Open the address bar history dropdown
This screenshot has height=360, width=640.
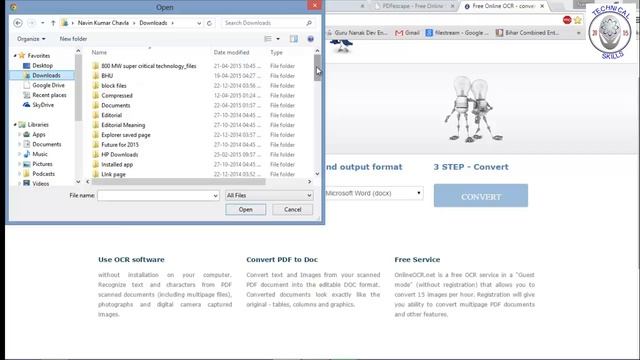199,23
